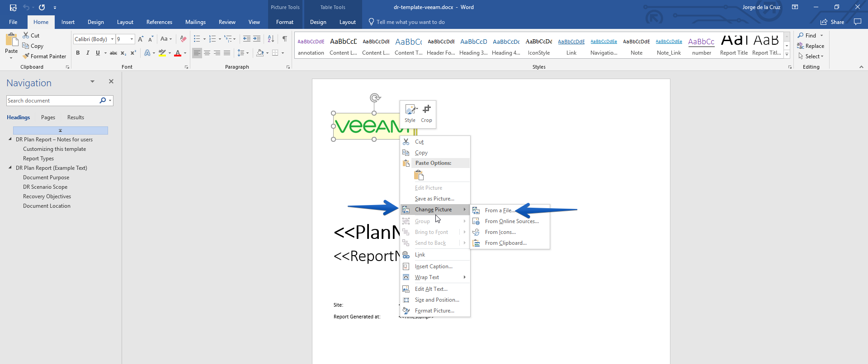Toggle left alignment button
The width and height of the screenshot is (868, 364).
tap(197, 53)
